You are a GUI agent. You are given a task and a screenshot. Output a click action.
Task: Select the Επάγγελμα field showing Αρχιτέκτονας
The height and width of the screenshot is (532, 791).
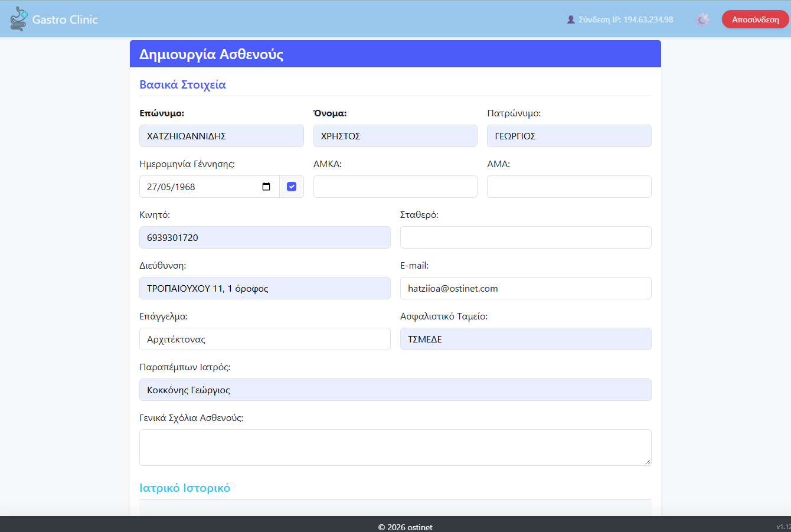click(265, 339)
